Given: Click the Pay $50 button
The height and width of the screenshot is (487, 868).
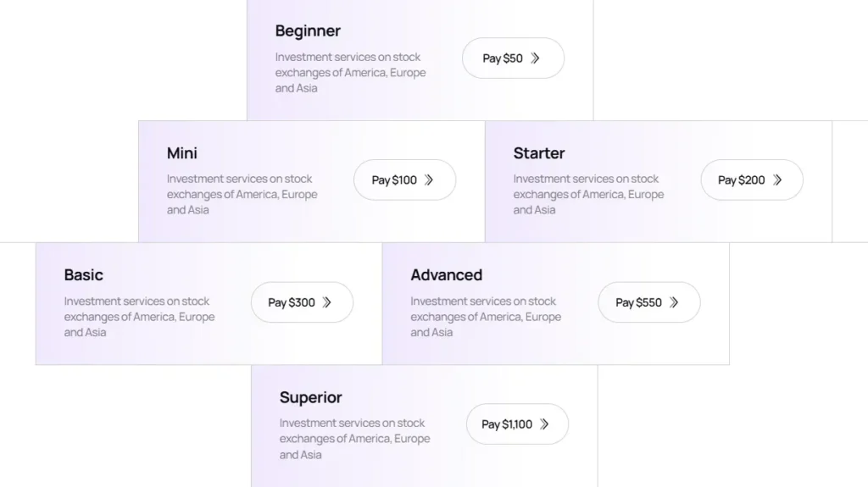Looking at the screenshot, I should 512,58.
